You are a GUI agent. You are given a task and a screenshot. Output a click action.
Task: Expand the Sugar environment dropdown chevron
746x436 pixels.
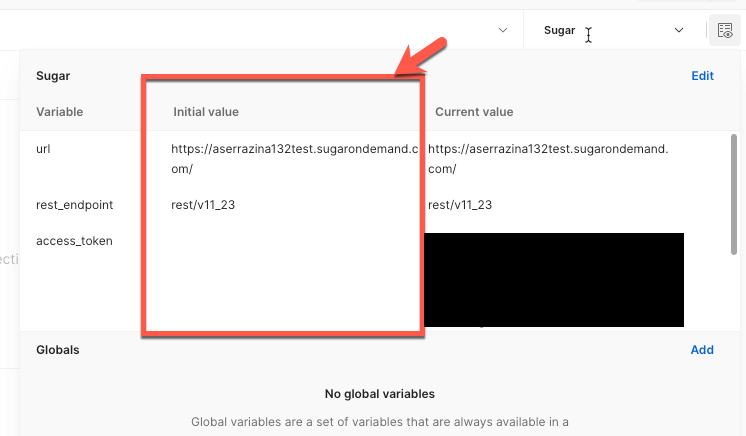coord(679,30)
